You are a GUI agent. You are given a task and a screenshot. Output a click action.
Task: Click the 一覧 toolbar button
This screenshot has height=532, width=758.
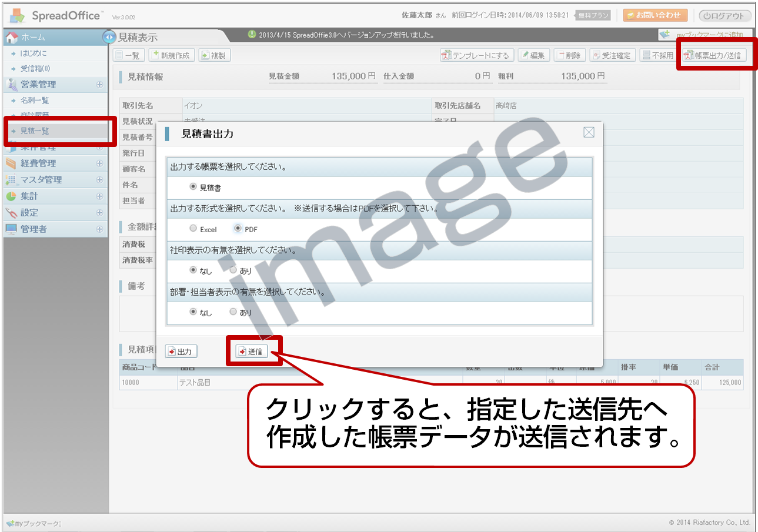click(x=129, y=55)
